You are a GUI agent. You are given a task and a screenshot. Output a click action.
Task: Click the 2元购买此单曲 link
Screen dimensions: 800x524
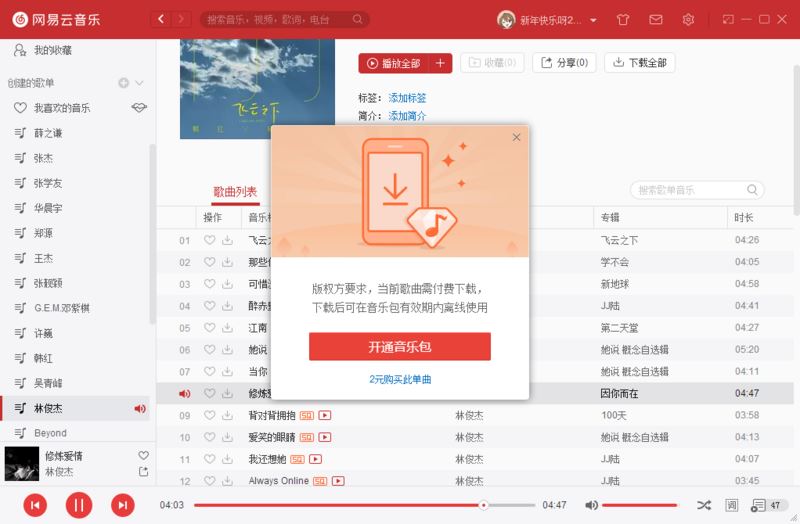pos(401,380)
